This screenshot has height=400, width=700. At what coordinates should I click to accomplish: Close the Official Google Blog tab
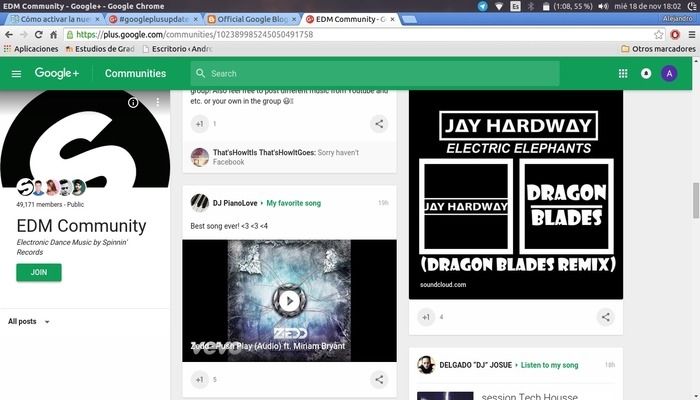[294, 19]
